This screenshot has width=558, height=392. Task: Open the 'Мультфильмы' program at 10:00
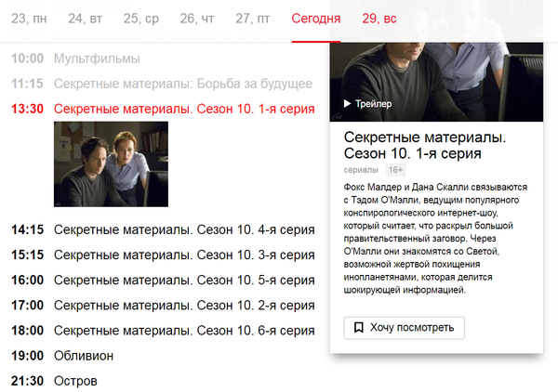pos(97,59)
